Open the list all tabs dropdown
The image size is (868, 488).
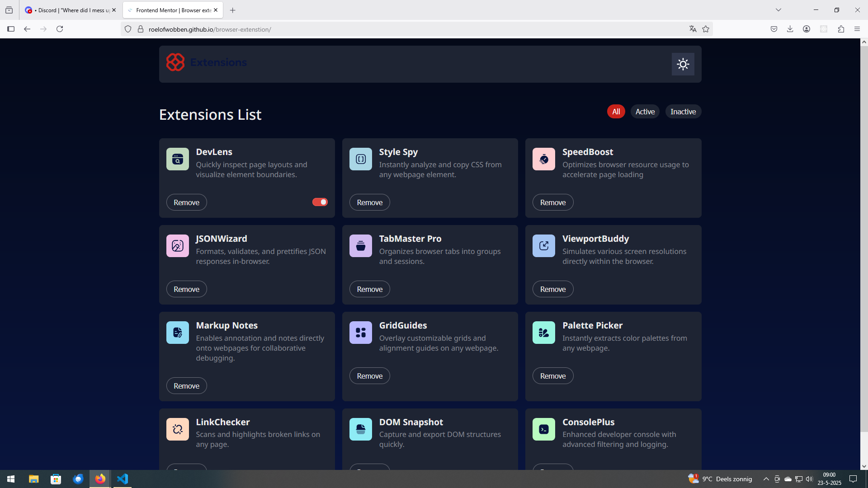click(778, 10)
